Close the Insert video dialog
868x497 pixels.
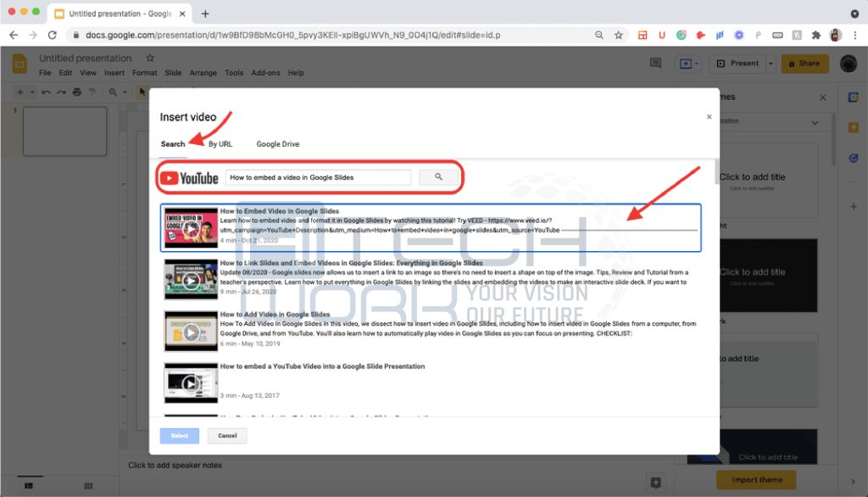(x=709, y=117)
